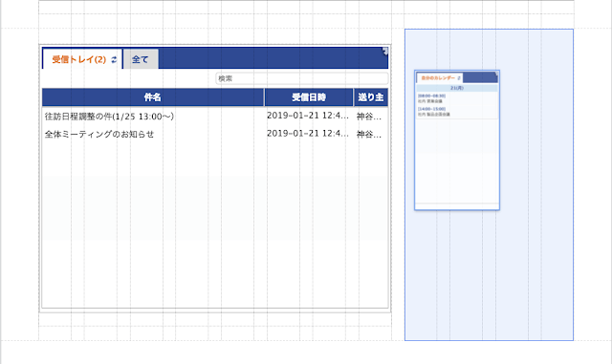612x364 pixels.
Task: Open the 08:00-08:30 calendar event
Action: (431, 98)
